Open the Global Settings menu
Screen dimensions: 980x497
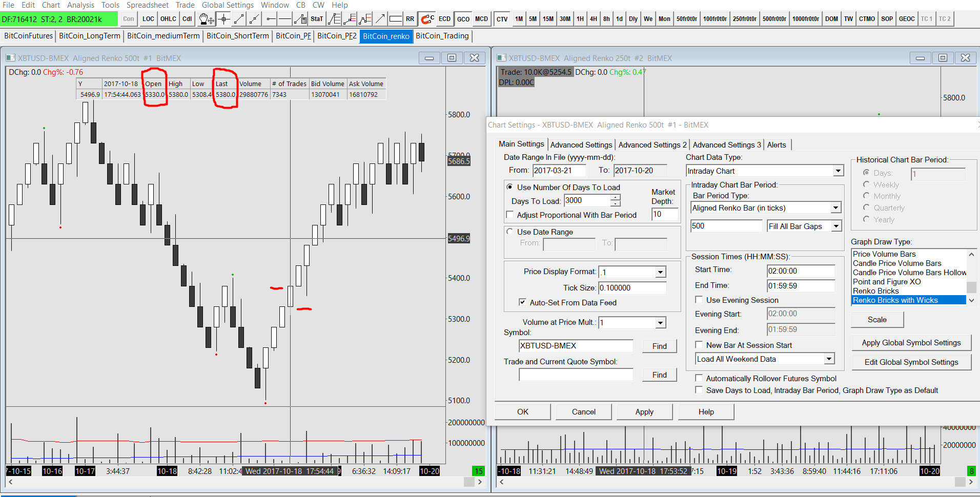[x=228, y=5]
